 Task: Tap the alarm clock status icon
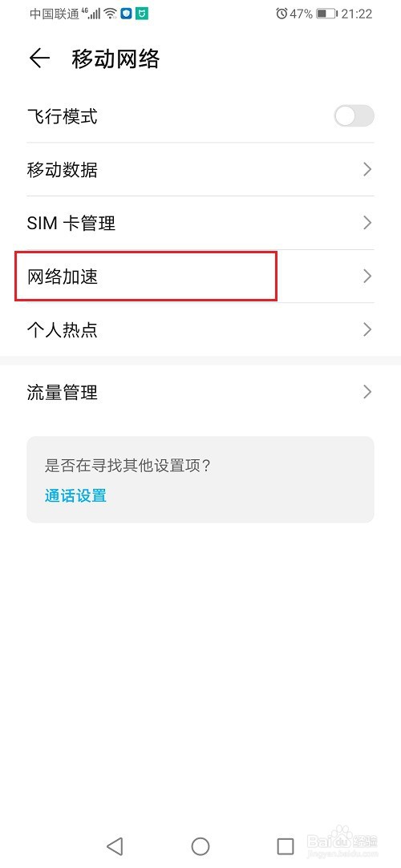pos(282,14)
